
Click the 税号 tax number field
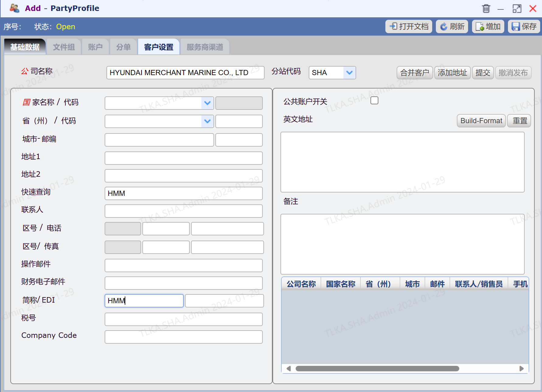pos(184,319)
